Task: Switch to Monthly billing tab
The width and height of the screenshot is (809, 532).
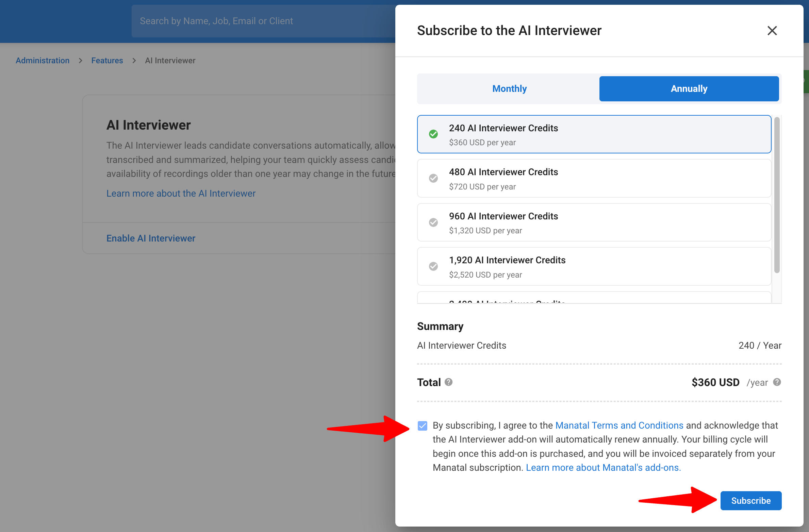Action: click(x=509, y=89)
